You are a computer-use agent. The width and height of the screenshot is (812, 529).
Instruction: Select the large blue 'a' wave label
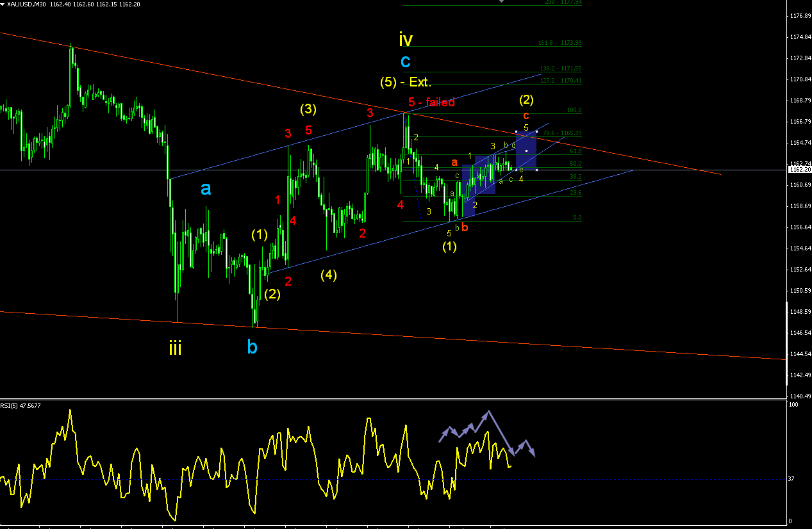click(x=206, y=188)
